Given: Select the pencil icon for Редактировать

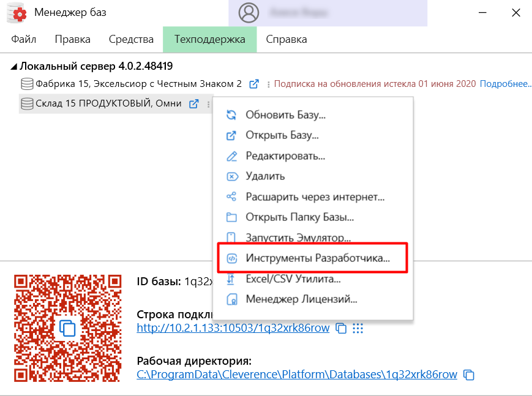Looking at the screenshot, I should (233, 156).
